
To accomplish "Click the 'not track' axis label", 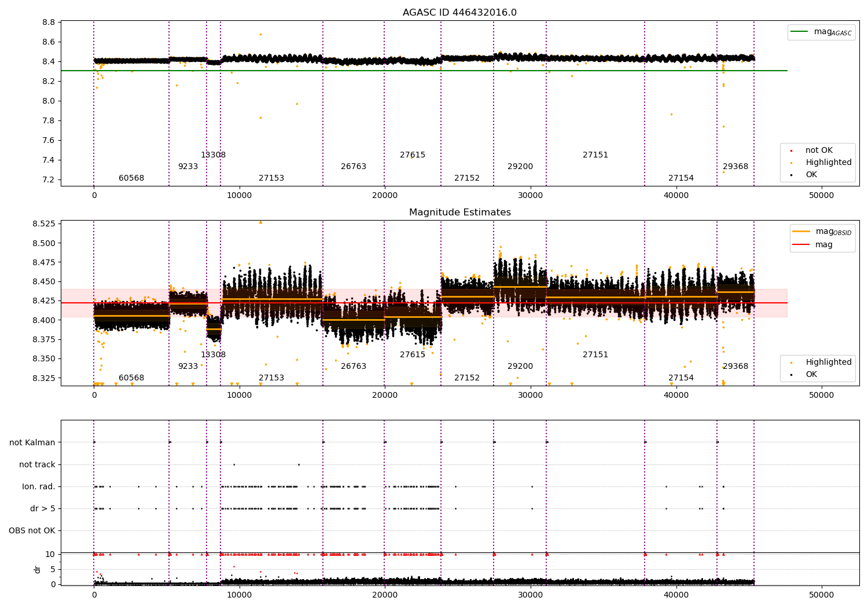I will point(37,464).
